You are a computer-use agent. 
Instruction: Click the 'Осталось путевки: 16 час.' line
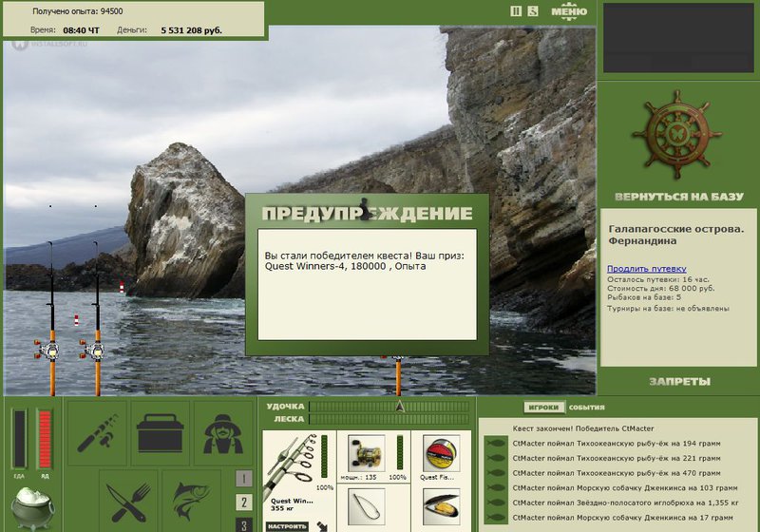coord(657,279)
